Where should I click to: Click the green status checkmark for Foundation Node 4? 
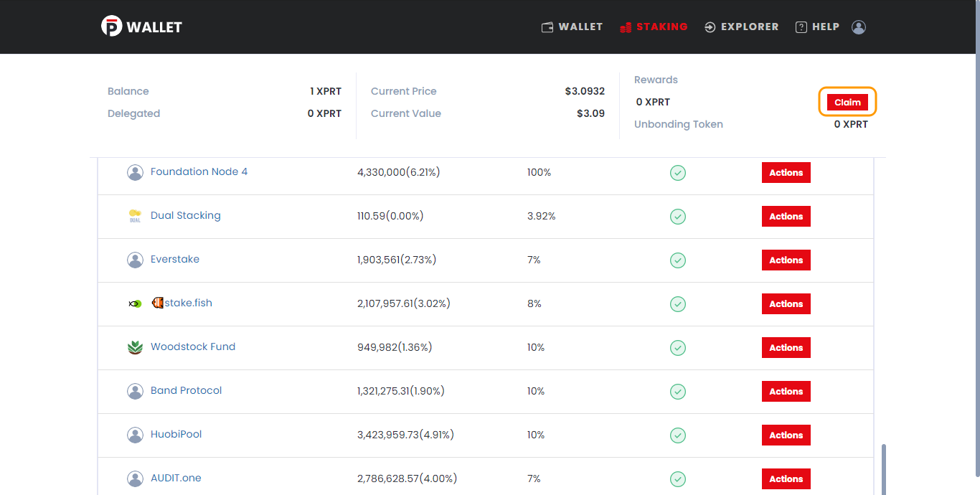pos(678,172)
